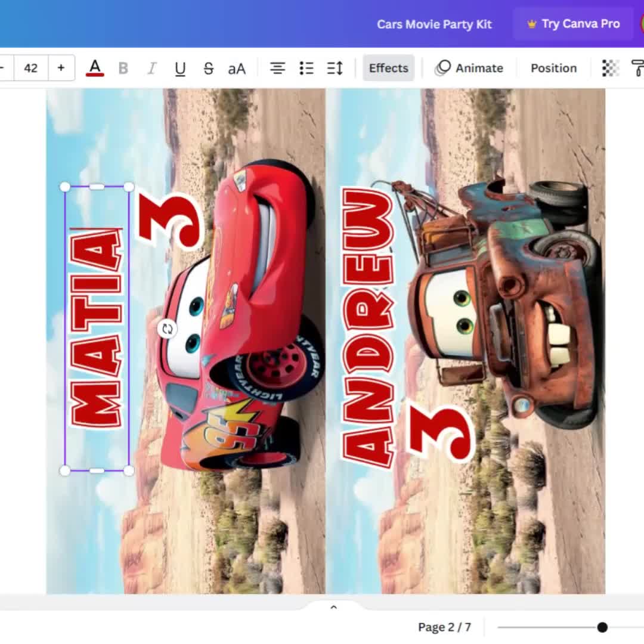Toggle underline formatting
Image resolution: width=644 pixels, height=644 pixels.
pos(180,68)
